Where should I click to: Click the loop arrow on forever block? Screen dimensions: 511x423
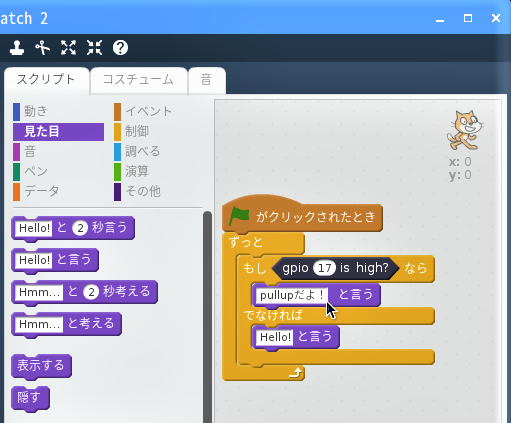295,373
